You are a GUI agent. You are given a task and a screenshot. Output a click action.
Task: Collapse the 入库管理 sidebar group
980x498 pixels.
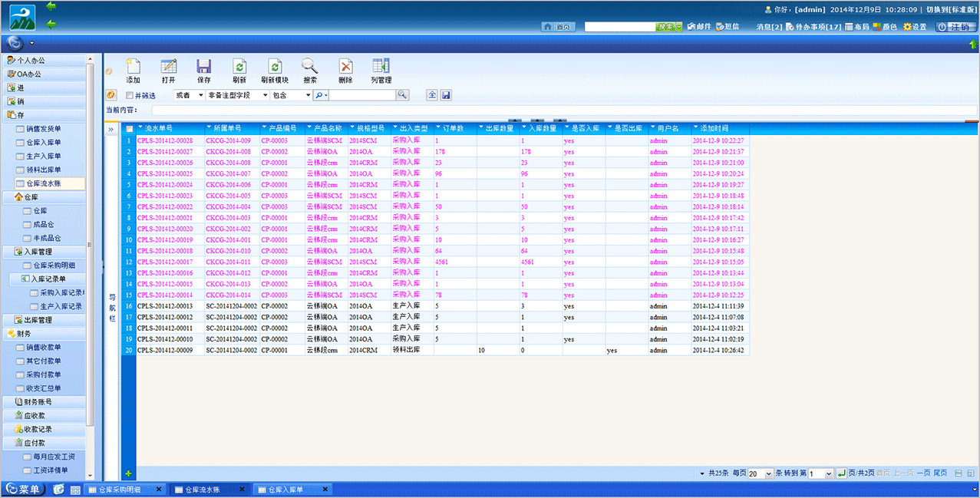pyautogui.click(x=45, y=251)
